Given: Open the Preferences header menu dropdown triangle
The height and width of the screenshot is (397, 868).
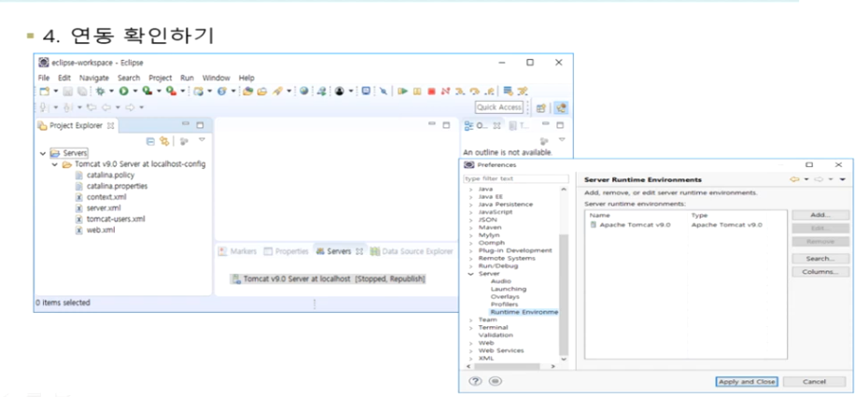Looking at the screenshot, I should coord(843,179).
